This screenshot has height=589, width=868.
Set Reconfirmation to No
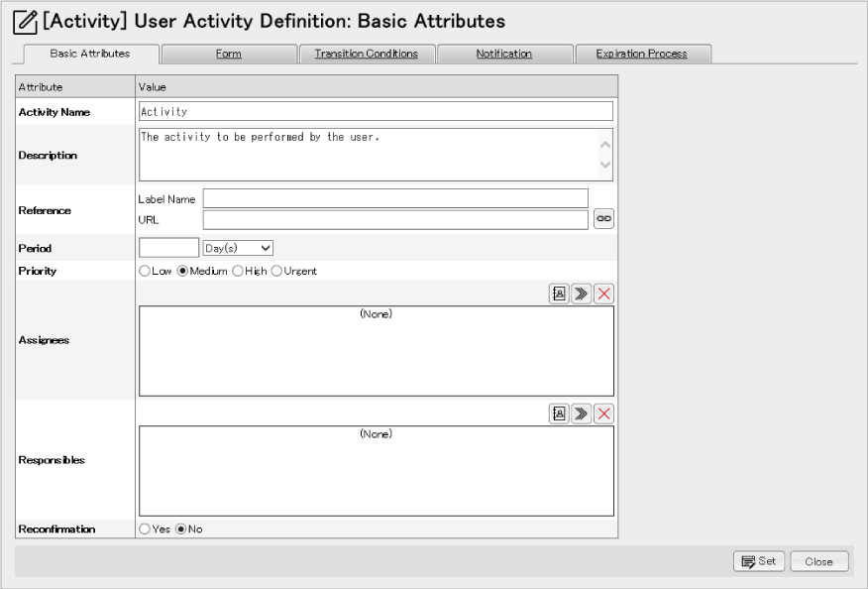coord(181,530)
